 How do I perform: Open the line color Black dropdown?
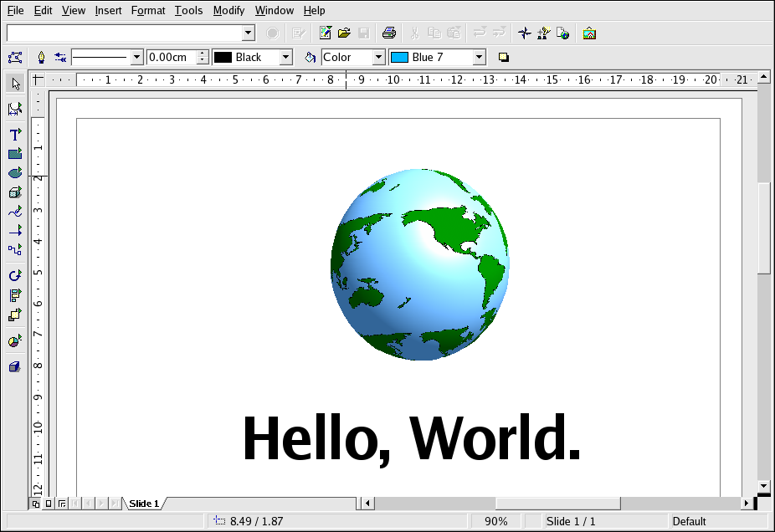click(x=285, y=58)
